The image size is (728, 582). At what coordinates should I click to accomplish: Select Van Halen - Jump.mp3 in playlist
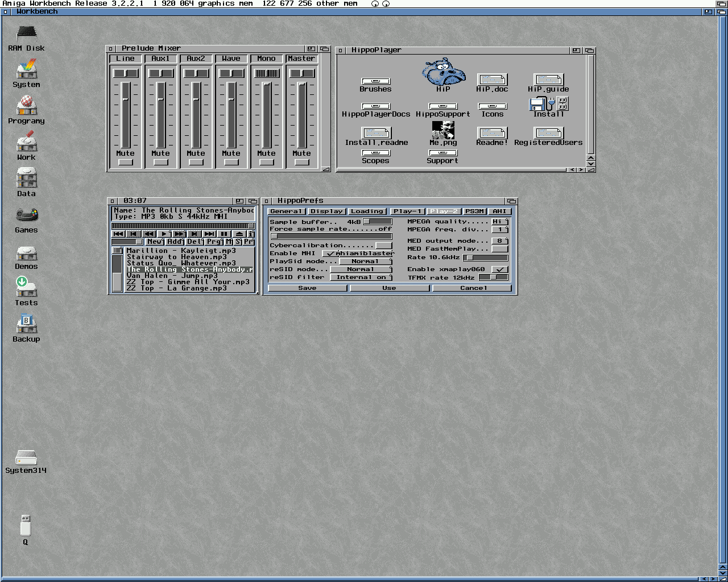(x=172, y=276)
